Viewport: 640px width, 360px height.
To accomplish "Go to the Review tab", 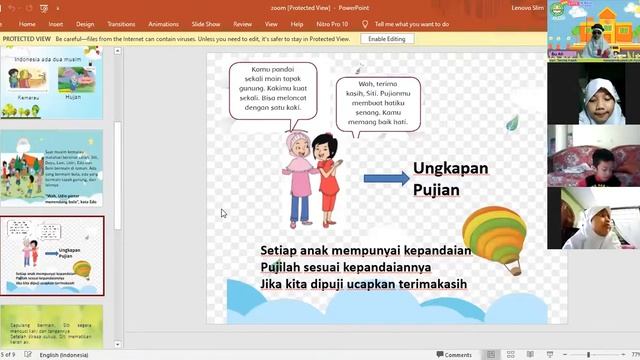I will [x=242, y=24].
